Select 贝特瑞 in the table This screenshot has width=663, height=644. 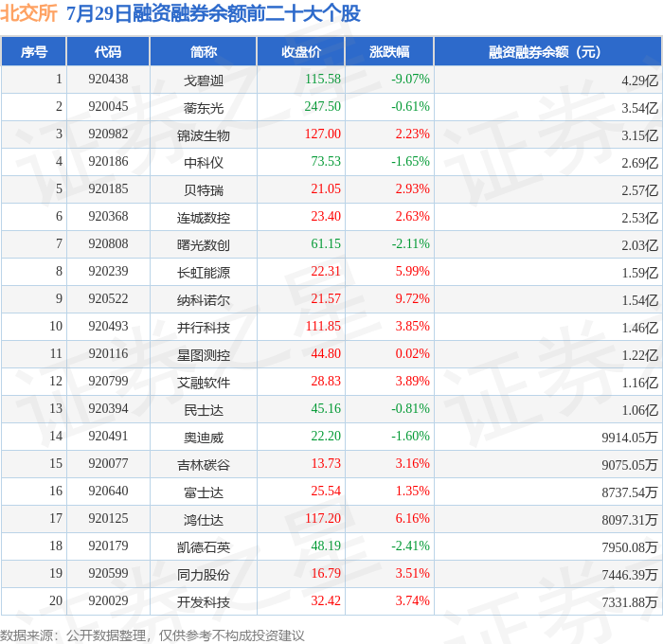[204, 190]
